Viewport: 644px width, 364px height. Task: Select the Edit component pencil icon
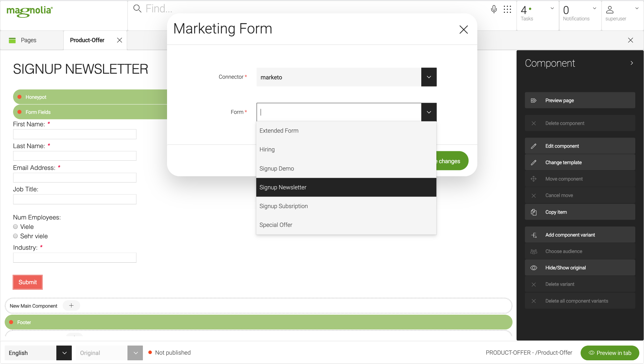click(x=534, y=146)
